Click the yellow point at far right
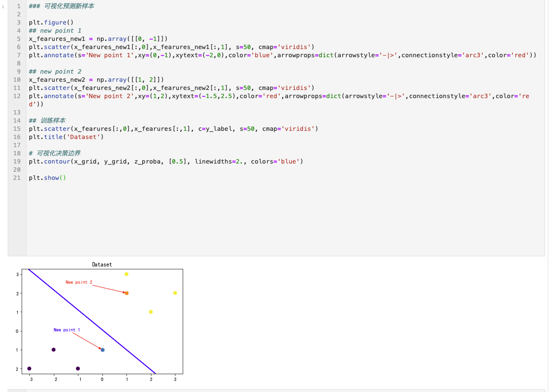549x392 pixels. 175,293
